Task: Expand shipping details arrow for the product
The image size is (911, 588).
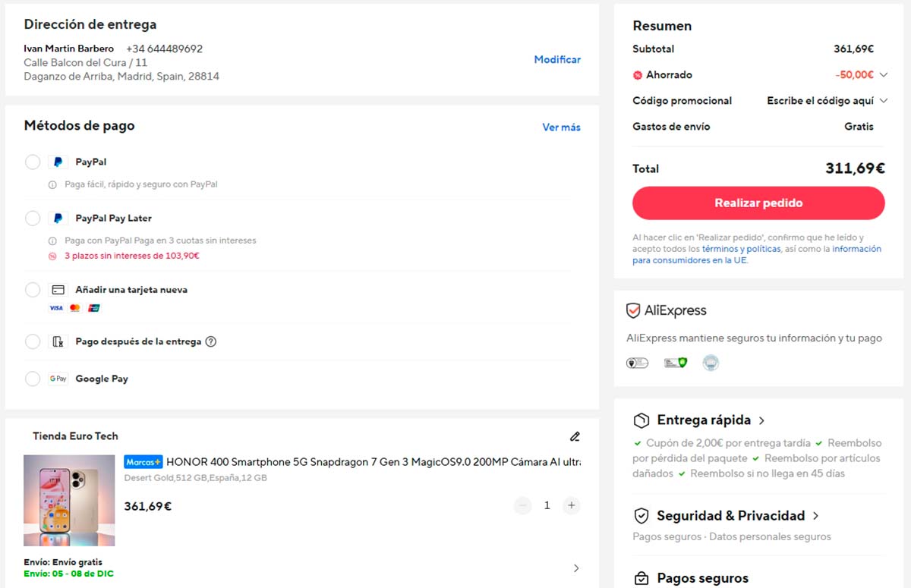Action: click(576, 568)
